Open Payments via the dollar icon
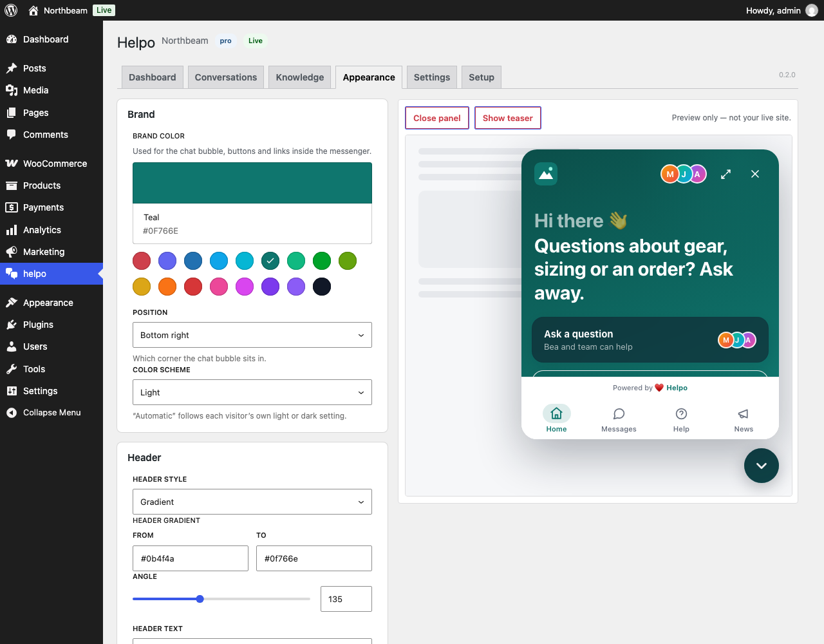Viewport: 824px width, 644px height. (12, 207)
